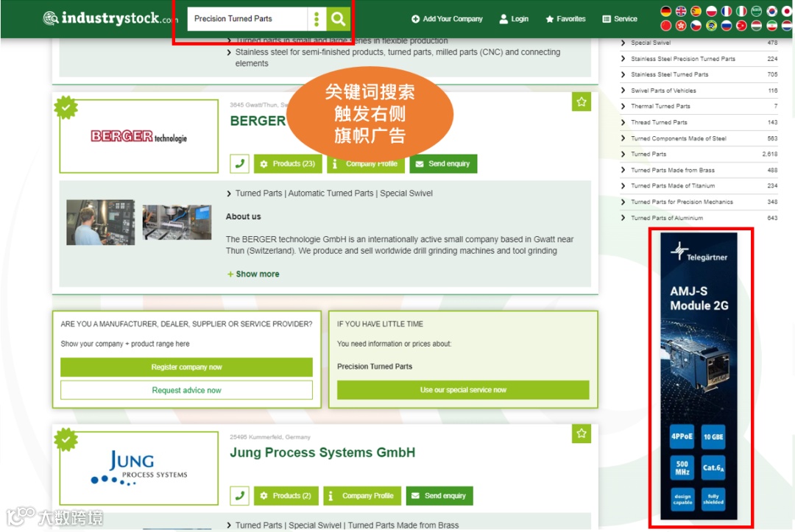Favorite BERGER technologie with star icon
Viewport: 795px width, 532px height.
pos(582,102)
